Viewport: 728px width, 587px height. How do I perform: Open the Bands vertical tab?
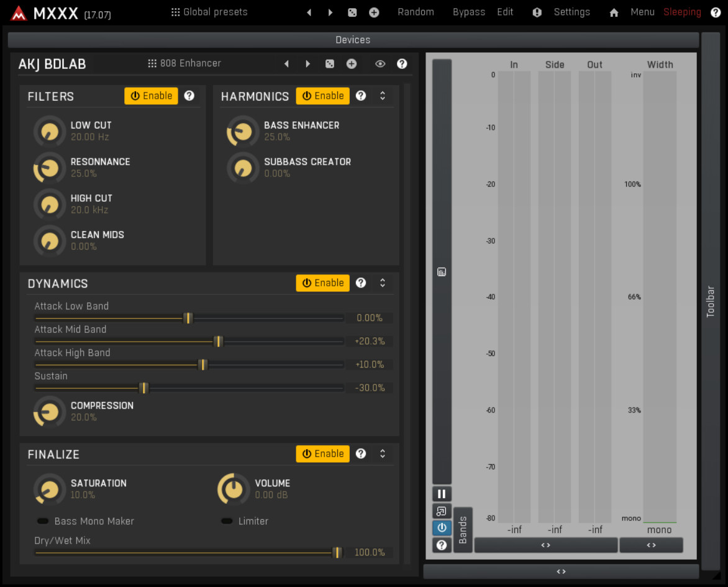(463, 530)
